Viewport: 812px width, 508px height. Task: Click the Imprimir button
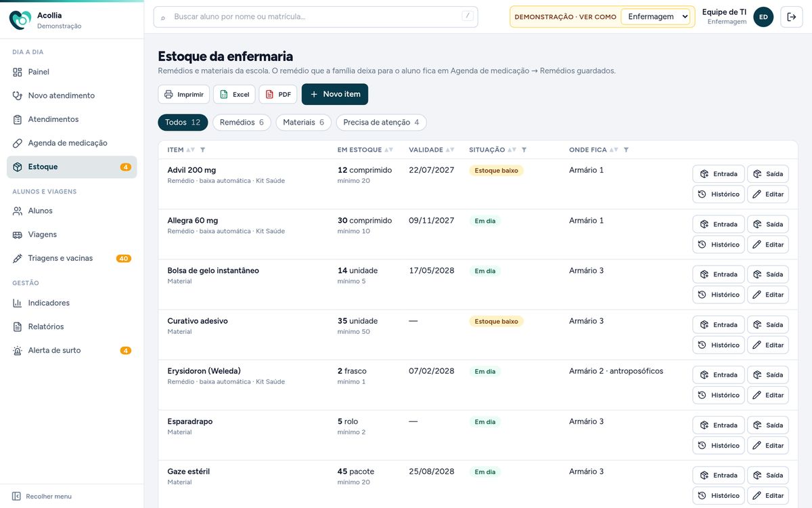click(x=184, y=94)
